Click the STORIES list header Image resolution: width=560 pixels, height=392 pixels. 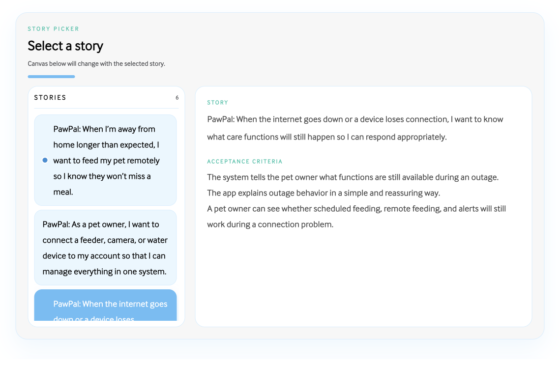(x=50, y=97)
